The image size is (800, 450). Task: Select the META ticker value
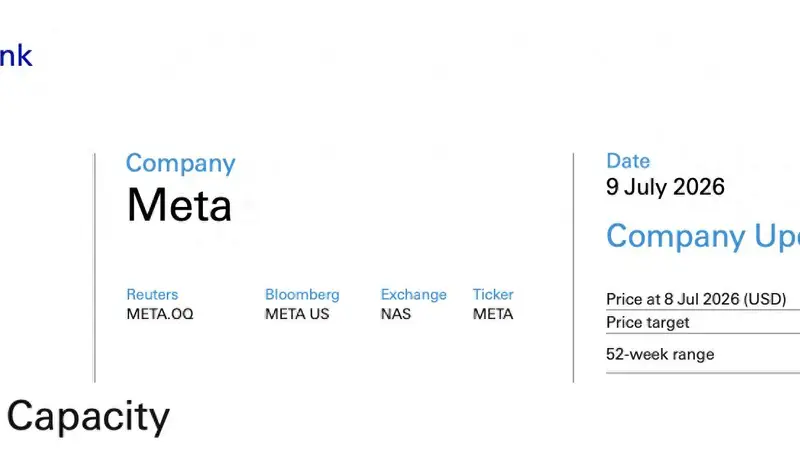click(493, 314)
